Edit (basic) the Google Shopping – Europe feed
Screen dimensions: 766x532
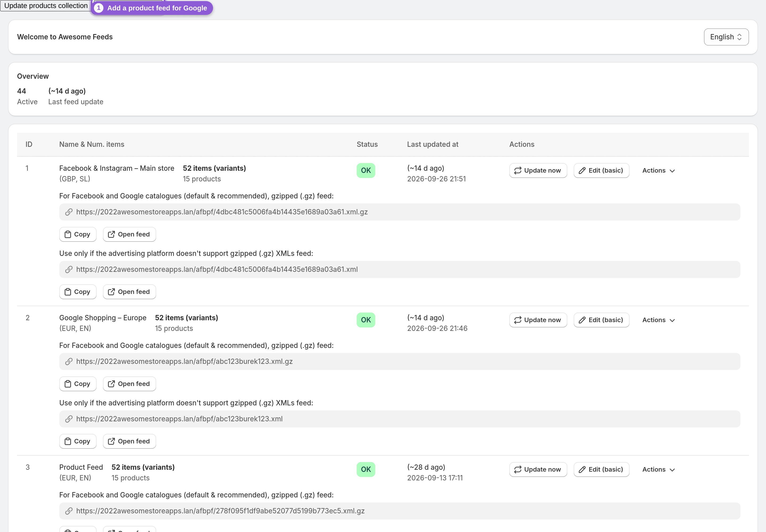coord(601,320)
